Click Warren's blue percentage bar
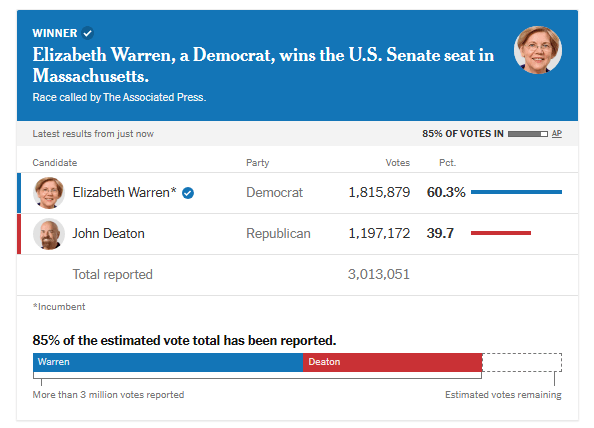Image resolution: width=594 pixels, height=428 pixels. click(516, 192)
